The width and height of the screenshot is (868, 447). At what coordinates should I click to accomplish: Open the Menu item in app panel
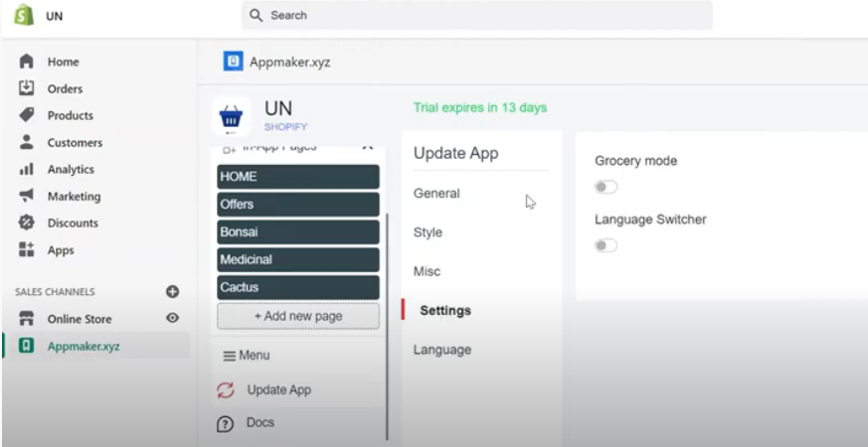pos(255,356)
